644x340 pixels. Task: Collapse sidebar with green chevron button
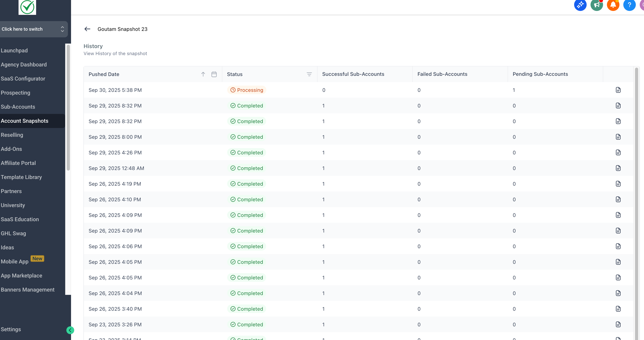(x=70, y=330)
